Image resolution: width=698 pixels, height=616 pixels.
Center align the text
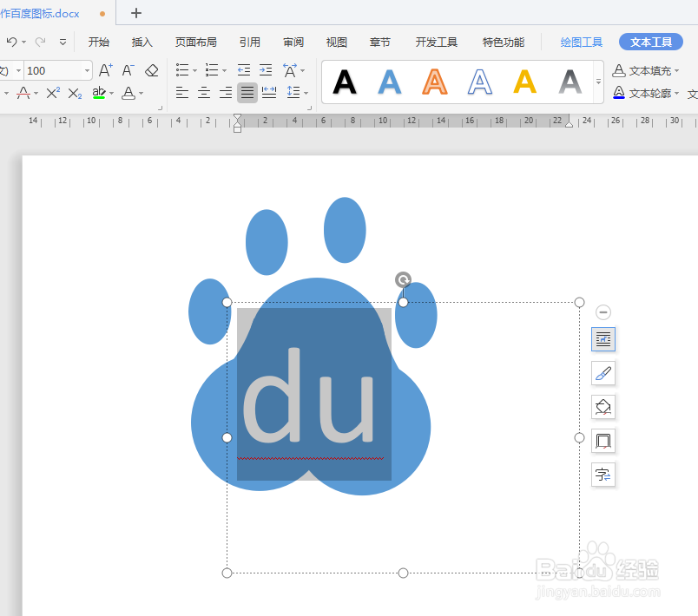[x=204, y=93]
